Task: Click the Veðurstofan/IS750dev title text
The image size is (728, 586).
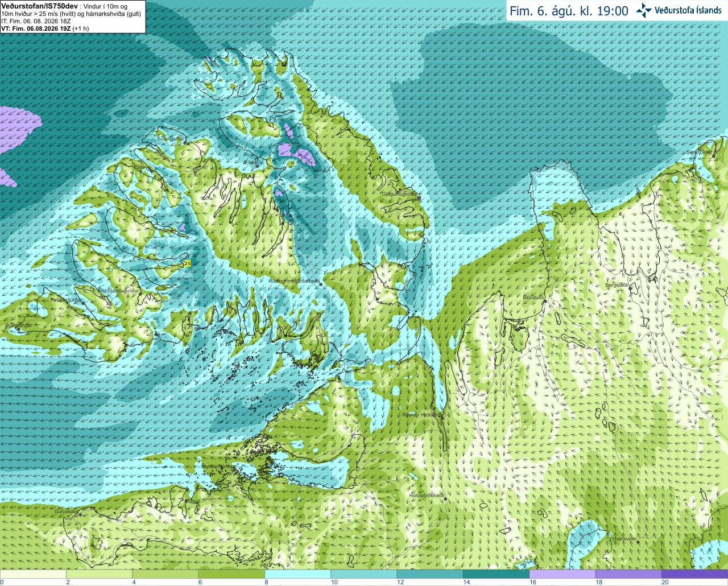Action: [x=39, y=6]
